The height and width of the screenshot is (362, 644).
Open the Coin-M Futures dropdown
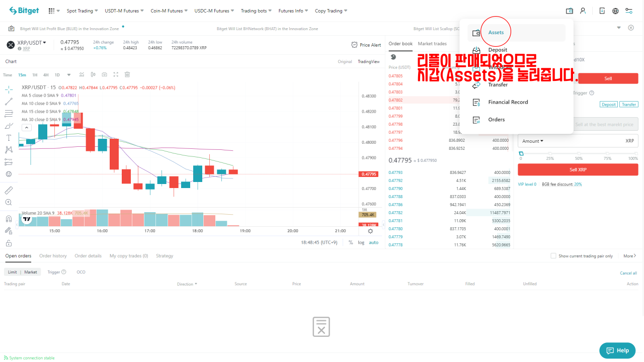click(x=170, y=11)
